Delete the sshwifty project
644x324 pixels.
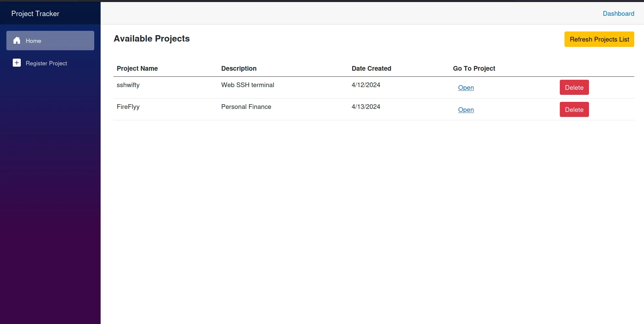click(x=574, y=87)
